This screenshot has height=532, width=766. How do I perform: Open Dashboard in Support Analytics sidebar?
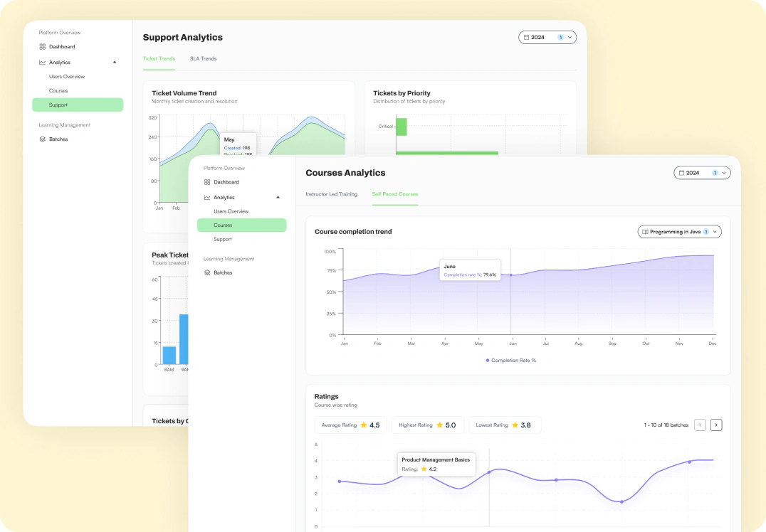[x=62, y=47]
